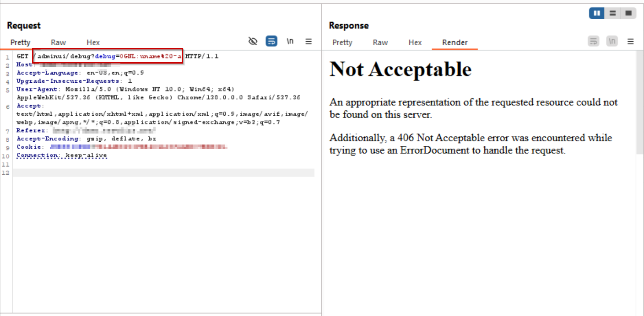
Task: Click the '406 Not Acceptable error' paragraph
Action: coord(471,144)
